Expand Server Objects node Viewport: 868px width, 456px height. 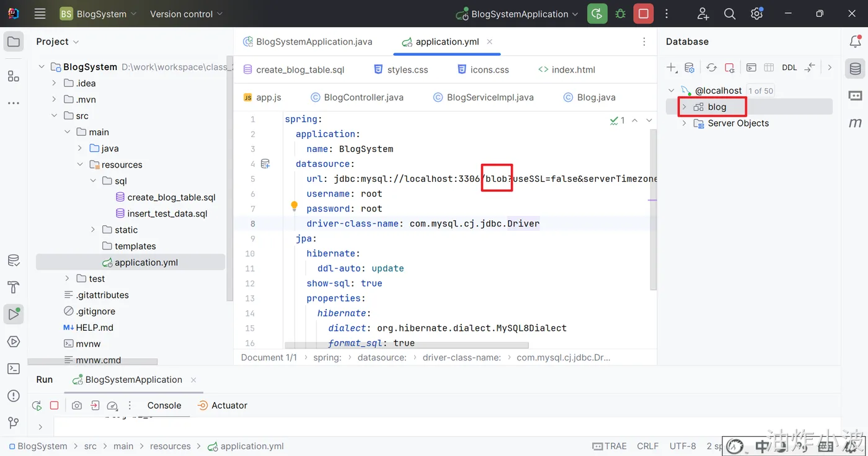tap(684, 123)
